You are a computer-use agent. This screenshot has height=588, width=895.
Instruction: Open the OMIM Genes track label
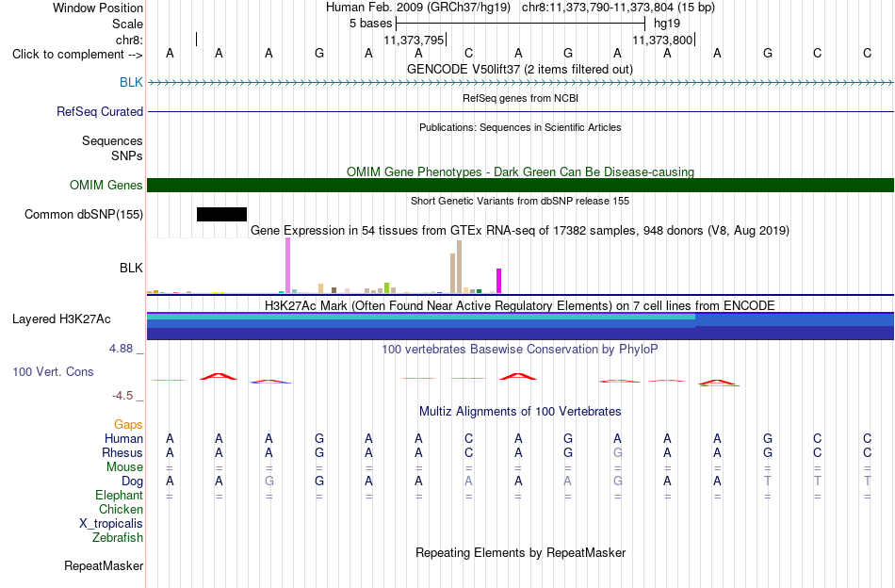coord(106,185)
